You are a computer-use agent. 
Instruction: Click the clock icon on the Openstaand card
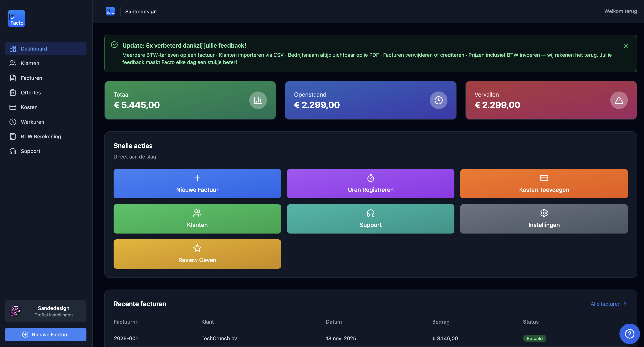pyautogui.click(x=438, y=100)
